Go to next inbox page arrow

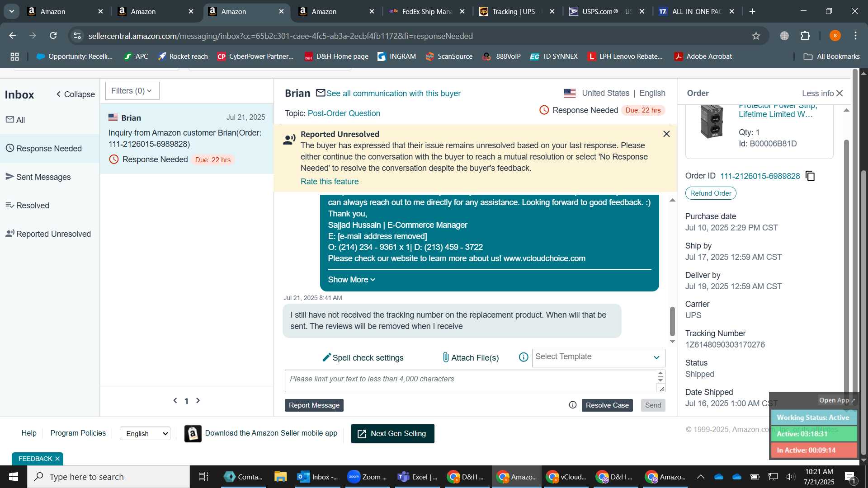[198, 400]
